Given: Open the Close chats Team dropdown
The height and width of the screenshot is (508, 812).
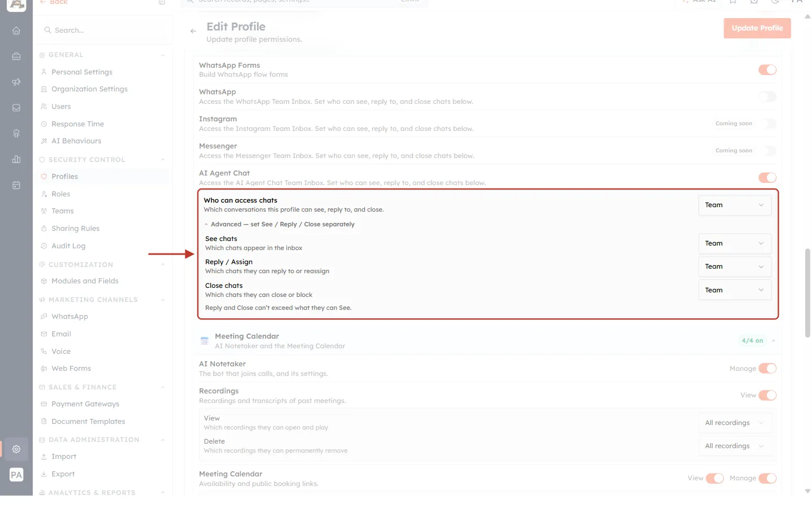Looking at the screenshot, I should pos(735,290).
